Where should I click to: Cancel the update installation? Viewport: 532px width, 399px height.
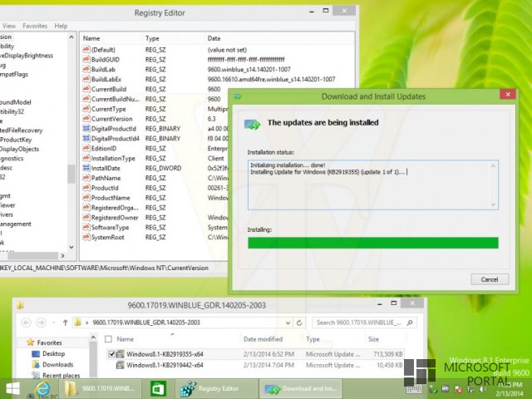point(490,279)
